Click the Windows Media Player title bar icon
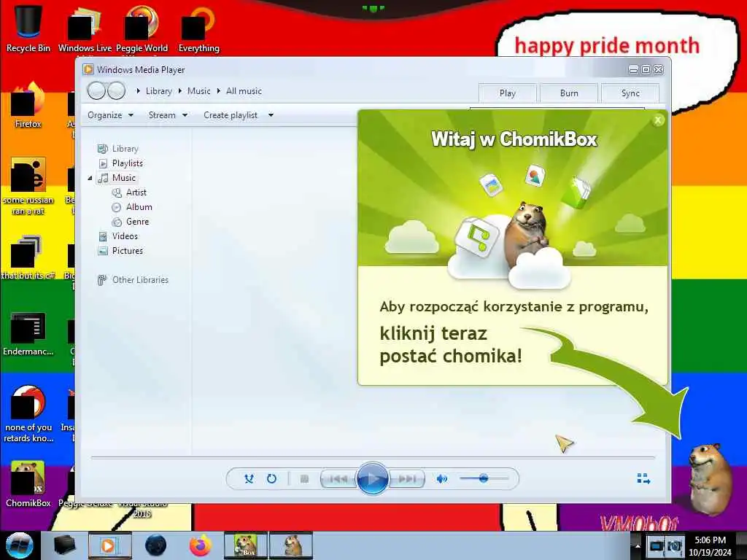 88,69
